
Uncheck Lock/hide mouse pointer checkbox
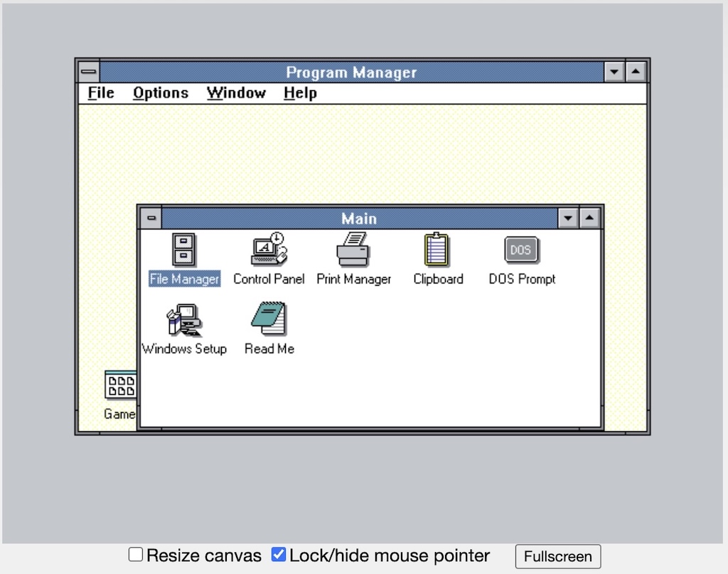click(x=279, y=555)
